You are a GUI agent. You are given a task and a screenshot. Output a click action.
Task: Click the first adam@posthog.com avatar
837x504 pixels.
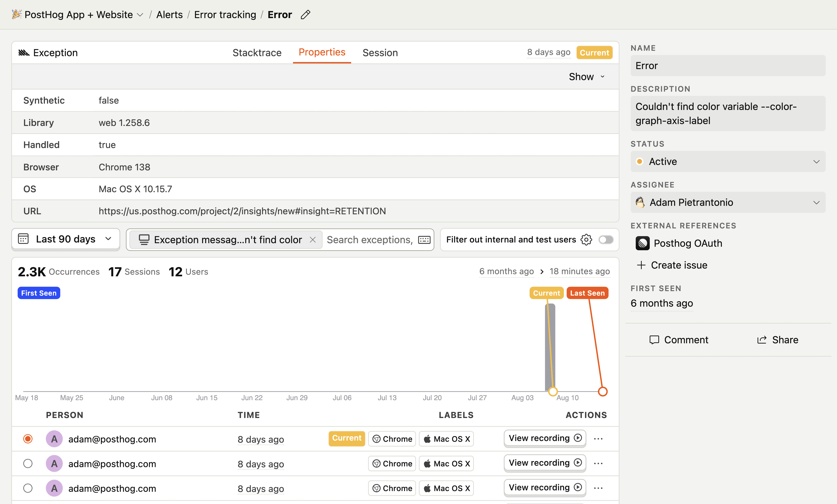click(x=54, y=439)
